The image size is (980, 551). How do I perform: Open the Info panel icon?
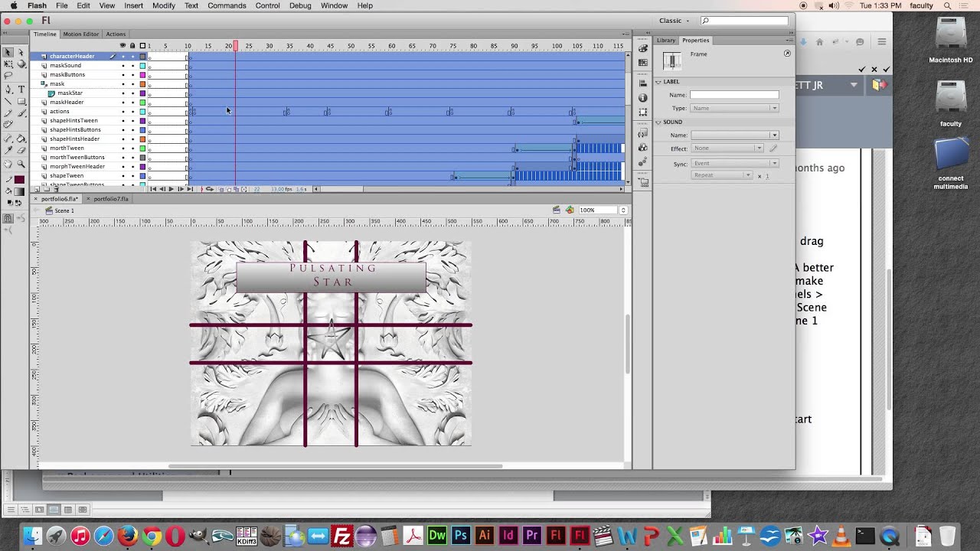pyautogui.click(x=643, y=97)
